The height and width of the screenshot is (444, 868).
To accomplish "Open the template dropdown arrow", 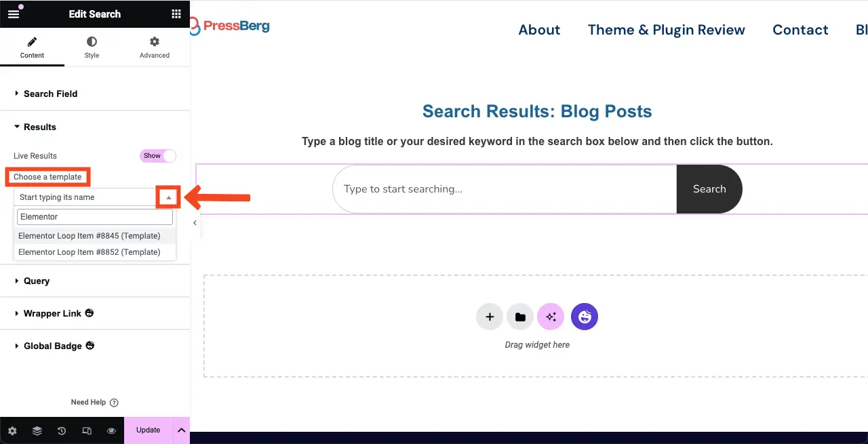I will [167, 197].
